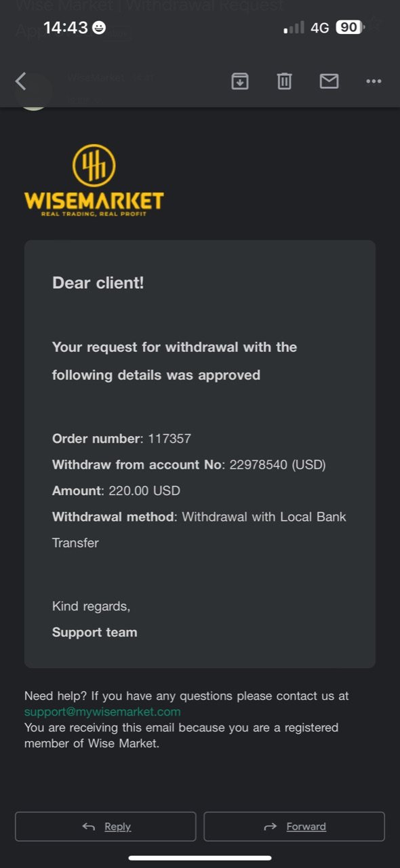The width and height of the screenshot is (400, 868).
Task: Tap the home indicator bar at bottom
Action: click(200, 858)
